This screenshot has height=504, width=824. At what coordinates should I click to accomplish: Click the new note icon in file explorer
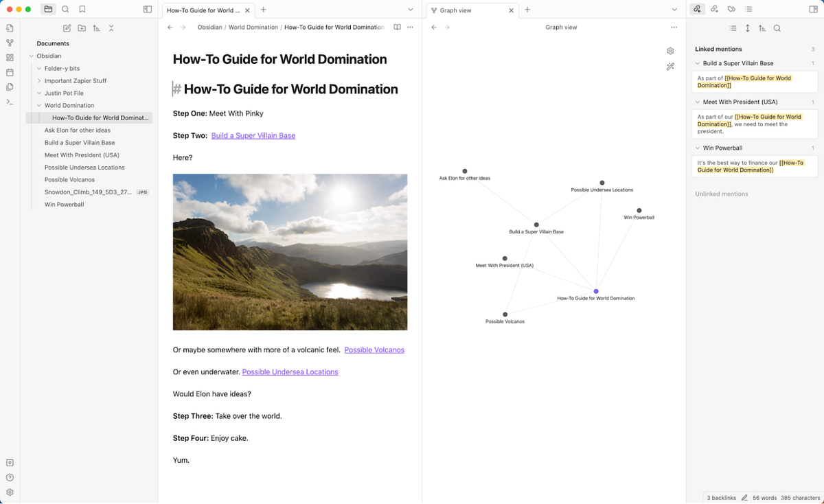click(x=67, y=28)
